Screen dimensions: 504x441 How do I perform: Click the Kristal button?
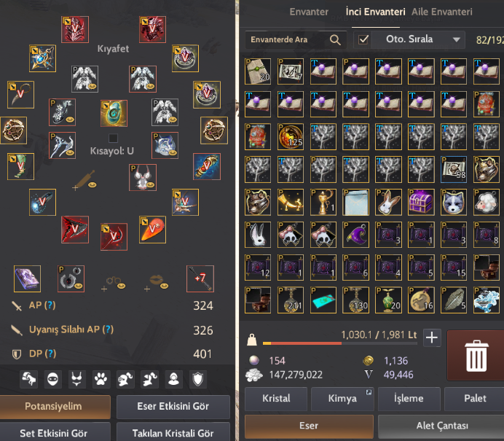pos(276,399)
